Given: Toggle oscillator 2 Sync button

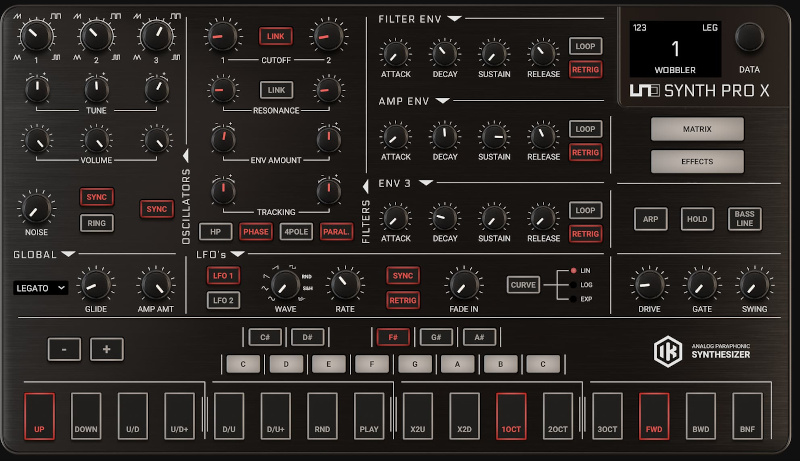Looking at the screenshot, I should coord(96,197).
